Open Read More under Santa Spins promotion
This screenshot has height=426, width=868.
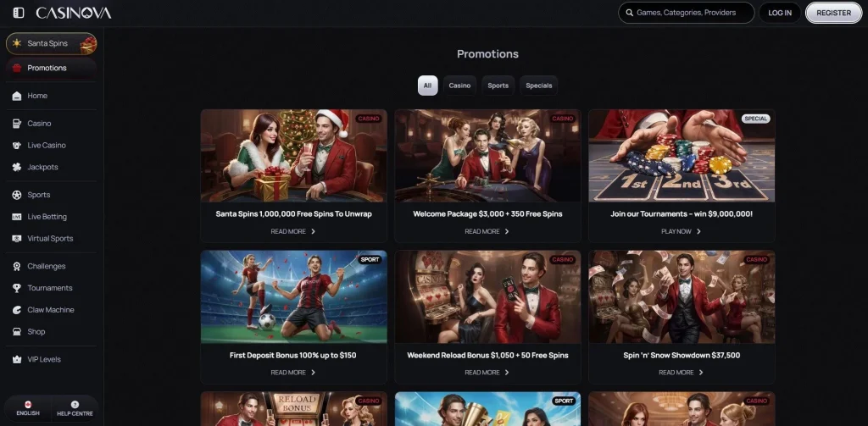[293, 231]
